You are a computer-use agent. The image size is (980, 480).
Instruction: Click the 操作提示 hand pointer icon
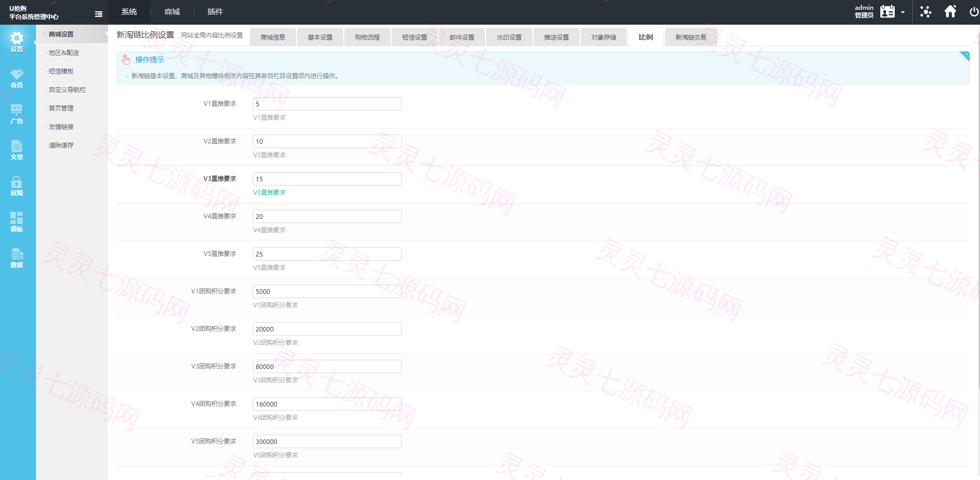click(126, 60)
